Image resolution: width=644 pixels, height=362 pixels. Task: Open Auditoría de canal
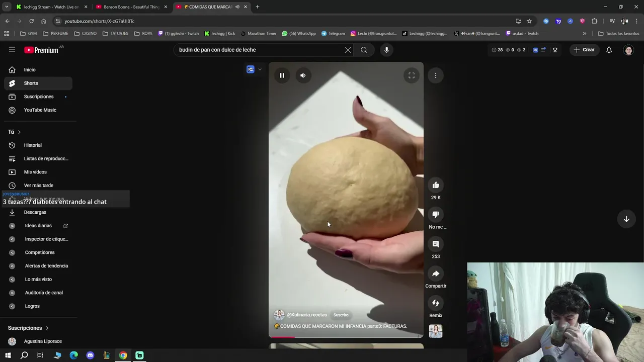tap(38, 293)
